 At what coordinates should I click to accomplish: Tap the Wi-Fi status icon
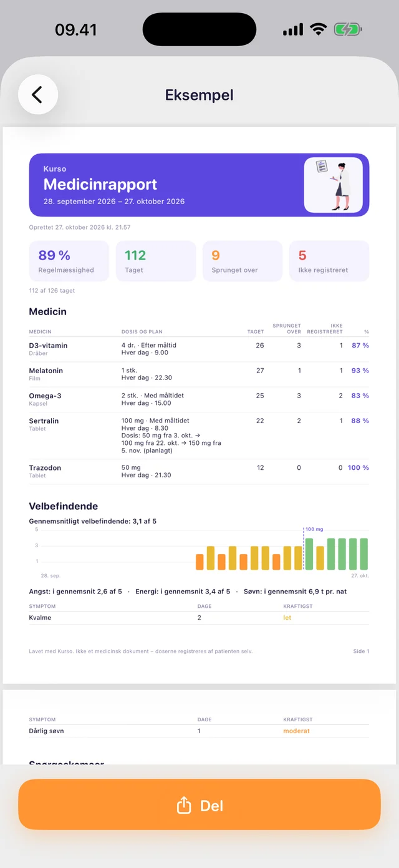point(319,29)
